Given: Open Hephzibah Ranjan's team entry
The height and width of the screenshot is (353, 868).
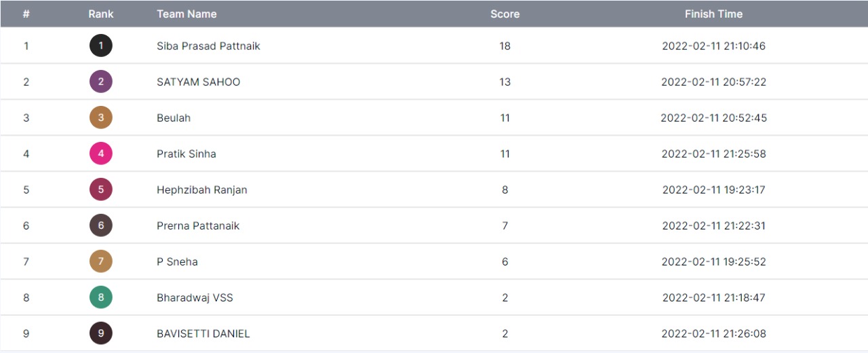Looking at the screenshot, I should (201, 190).
